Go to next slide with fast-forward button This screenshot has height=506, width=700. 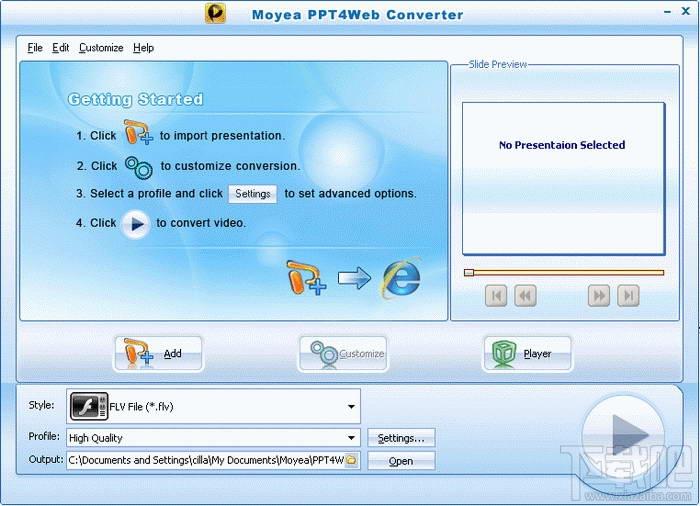click(599, 296)
